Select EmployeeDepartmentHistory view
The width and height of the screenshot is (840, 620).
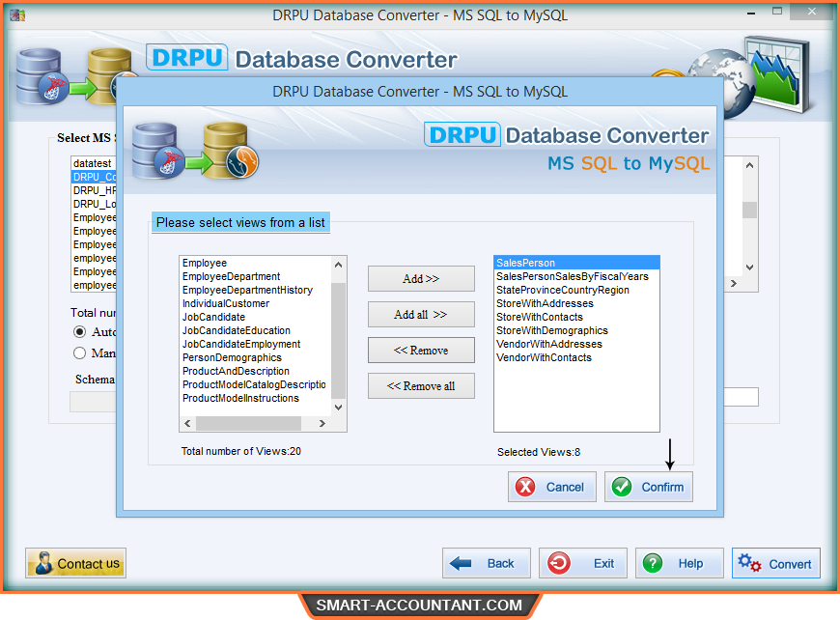point(255,290)
